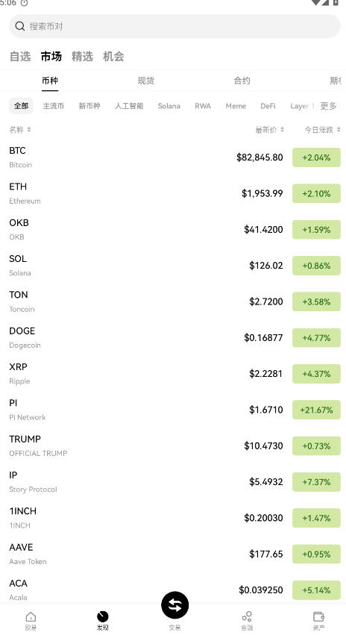Open the 欢迎 home icon in bottom bar
Image resolution: width=346 pixels, height=644 pixels.
(x=31, y=617)
